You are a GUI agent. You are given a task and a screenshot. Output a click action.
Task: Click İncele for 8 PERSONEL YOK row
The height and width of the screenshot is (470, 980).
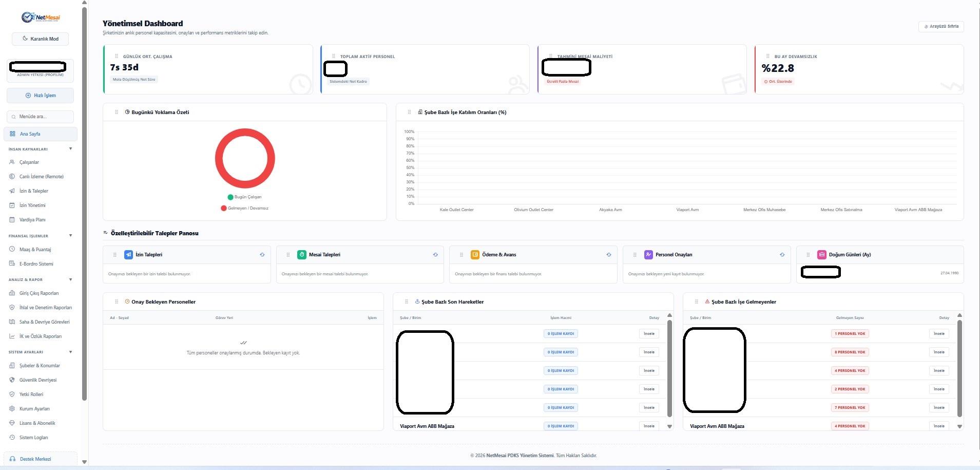[939, 352]
